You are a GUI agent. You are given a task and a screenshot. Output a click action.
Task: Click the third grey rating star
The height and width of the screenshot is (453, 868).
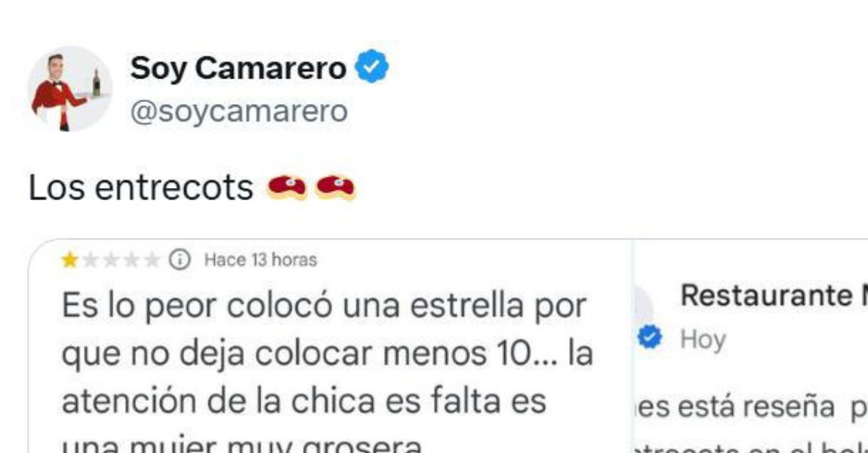(x=111, y=260)
